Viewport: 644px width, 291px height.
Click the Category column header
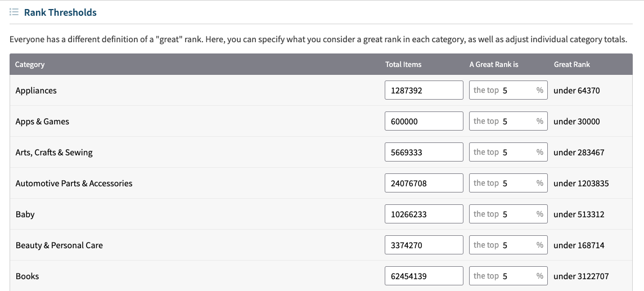click(x=30, y=64)
